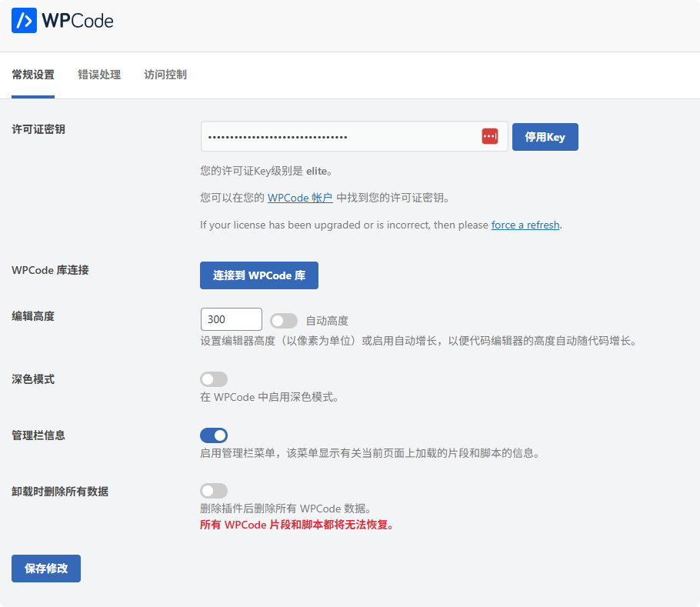Switch to the 访问控制 tab
The width and height of the screenshot is (700, 607).
tap(165, 75)
